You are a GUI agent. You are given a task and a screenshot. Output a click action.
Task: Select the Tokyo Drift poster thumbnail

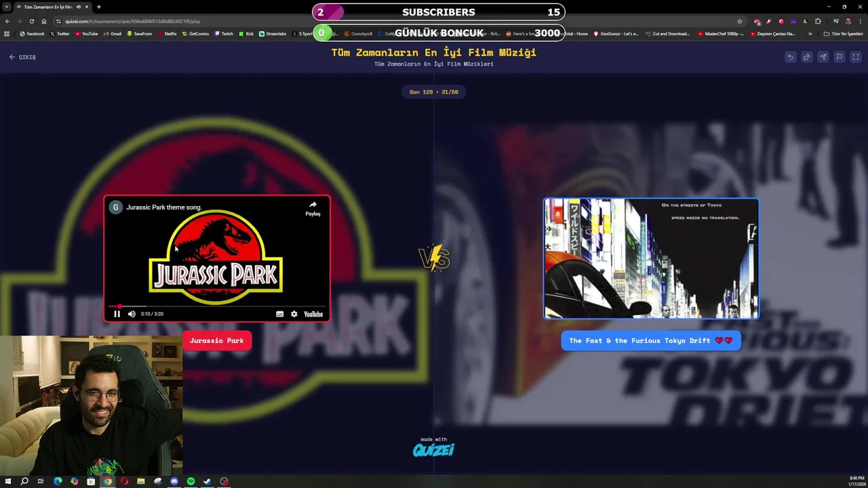click(651, 258)
